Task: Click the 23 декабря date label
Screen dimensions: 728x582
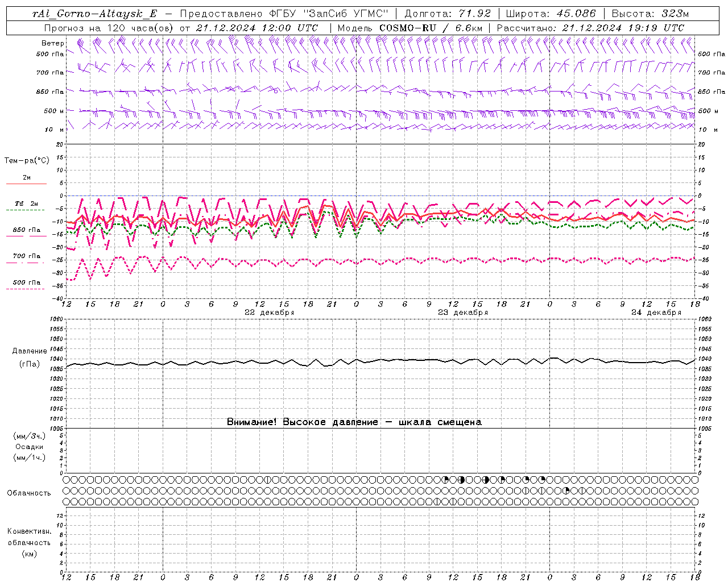Action: tap(462, 313)
